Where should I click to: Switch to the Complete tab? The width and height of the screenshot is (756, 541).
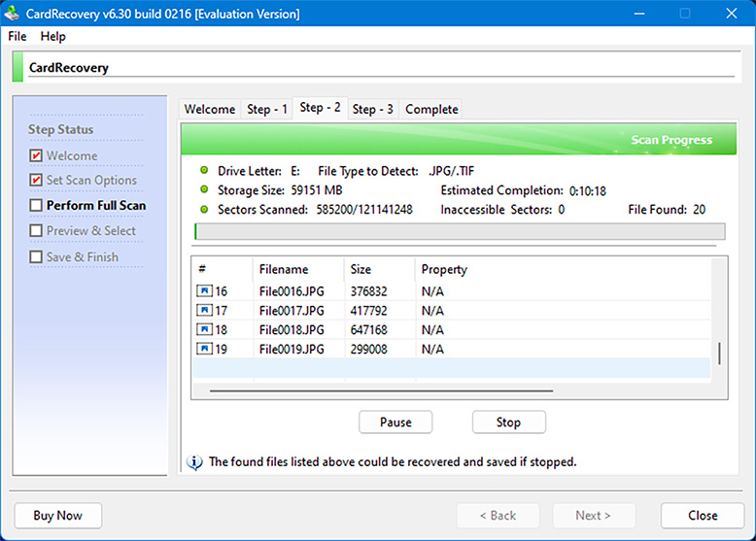(x=431, y=110)
